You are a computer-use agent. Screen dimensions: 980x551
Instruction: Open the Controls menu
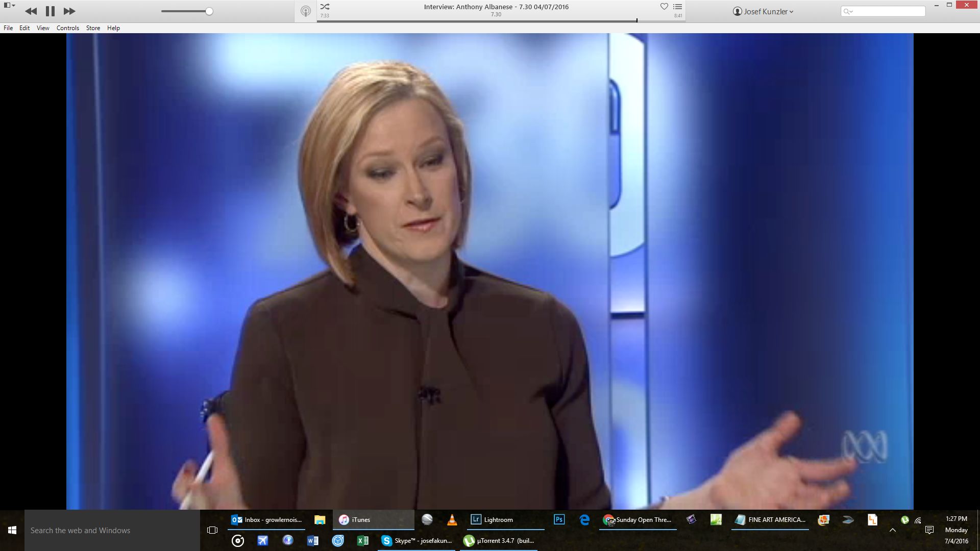point(67,28)
